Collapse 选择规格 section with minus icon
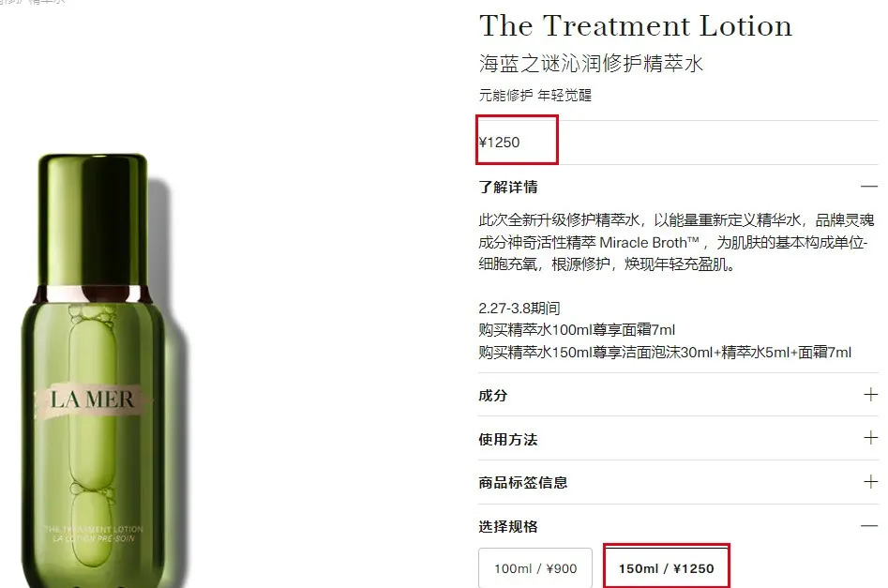 [869, 526]
